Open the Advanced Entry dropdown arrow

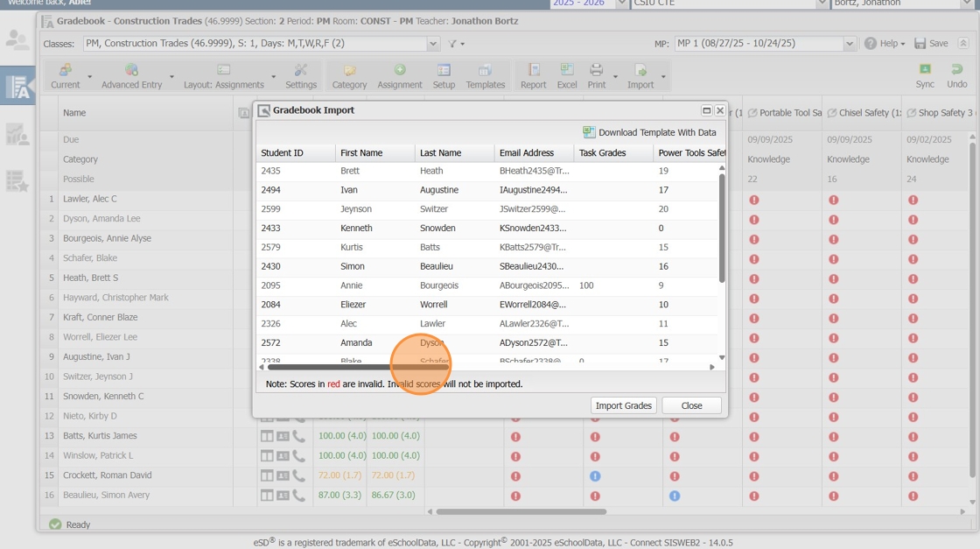pos(171,77)
